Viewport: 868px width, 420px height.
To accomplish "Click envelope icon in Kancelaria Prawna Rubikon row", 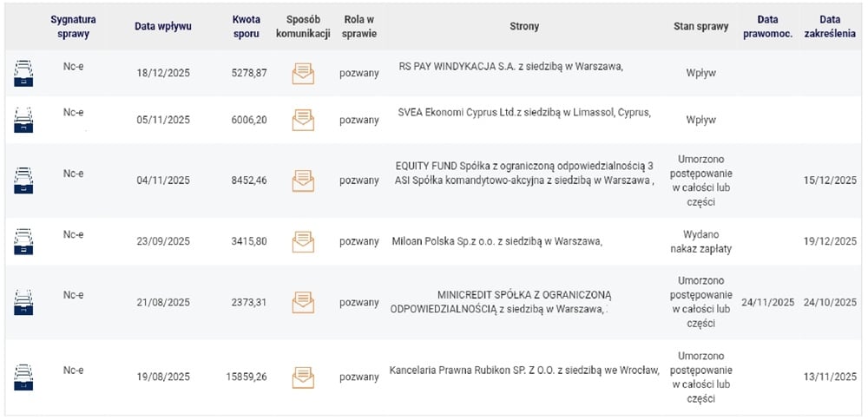I will (303, 376).
